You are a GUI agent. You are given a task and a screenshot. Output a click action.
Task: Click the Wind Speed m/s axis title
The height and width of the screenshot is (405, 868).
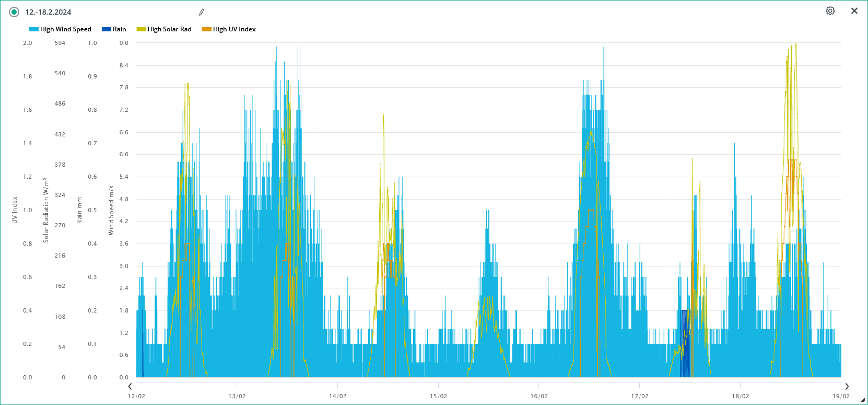[x=111, y=210]
